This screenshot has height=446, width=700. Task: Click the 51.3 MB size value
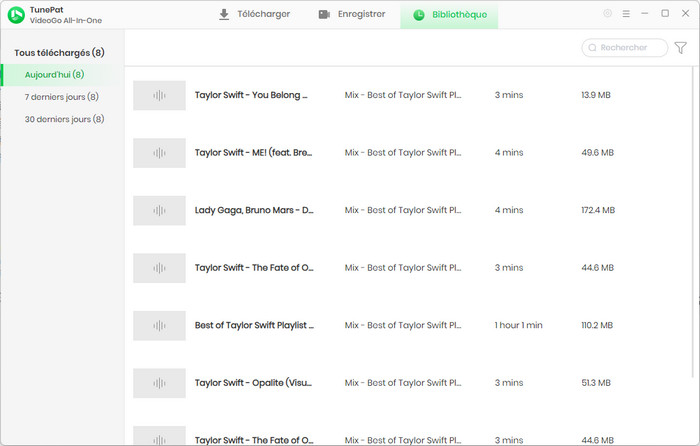pos(596,383)
